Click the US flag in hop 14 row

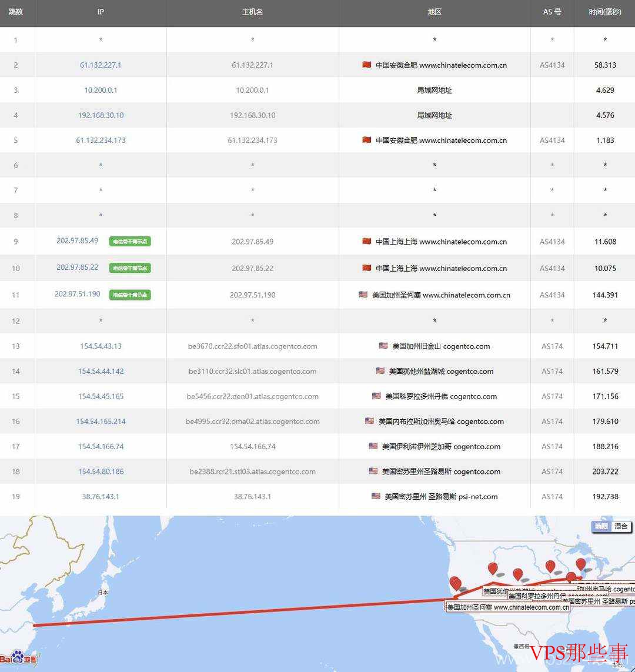click(380, 370)
